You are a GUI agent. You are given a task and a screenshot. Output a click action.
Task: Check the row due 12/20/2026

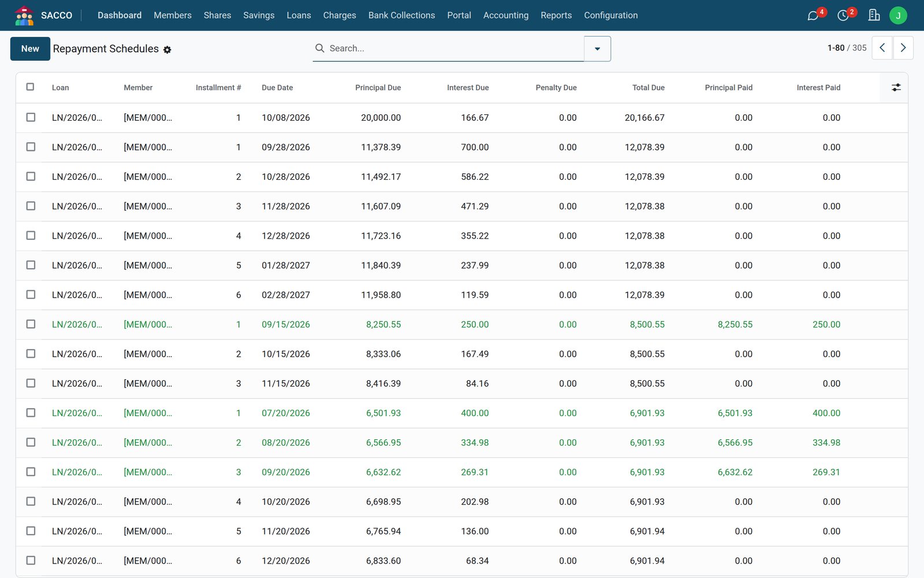(31, 560)
